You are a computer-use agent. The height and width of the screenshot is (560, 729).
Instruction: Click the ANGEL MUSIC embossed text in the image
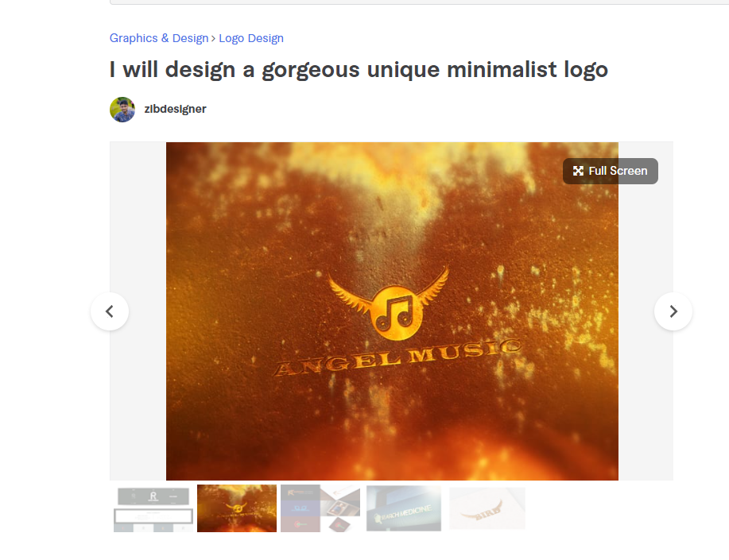tap(398, 357)
